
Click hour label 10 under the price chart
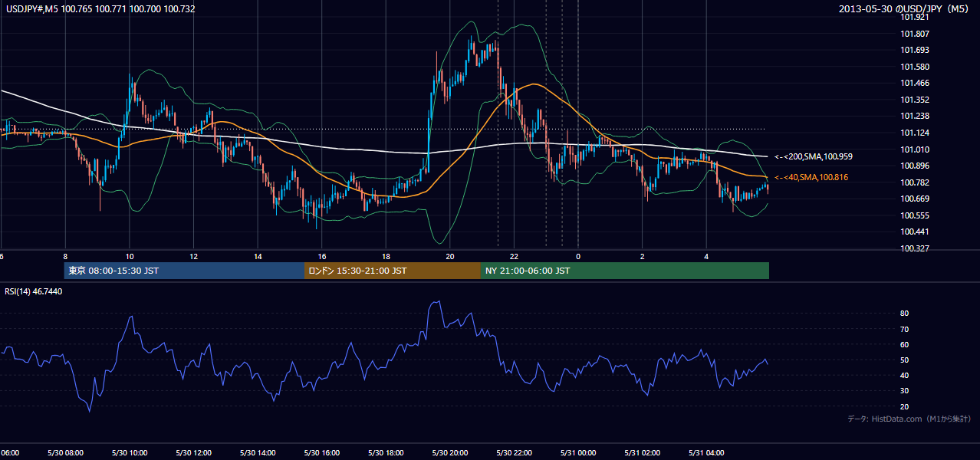[130, 256]
